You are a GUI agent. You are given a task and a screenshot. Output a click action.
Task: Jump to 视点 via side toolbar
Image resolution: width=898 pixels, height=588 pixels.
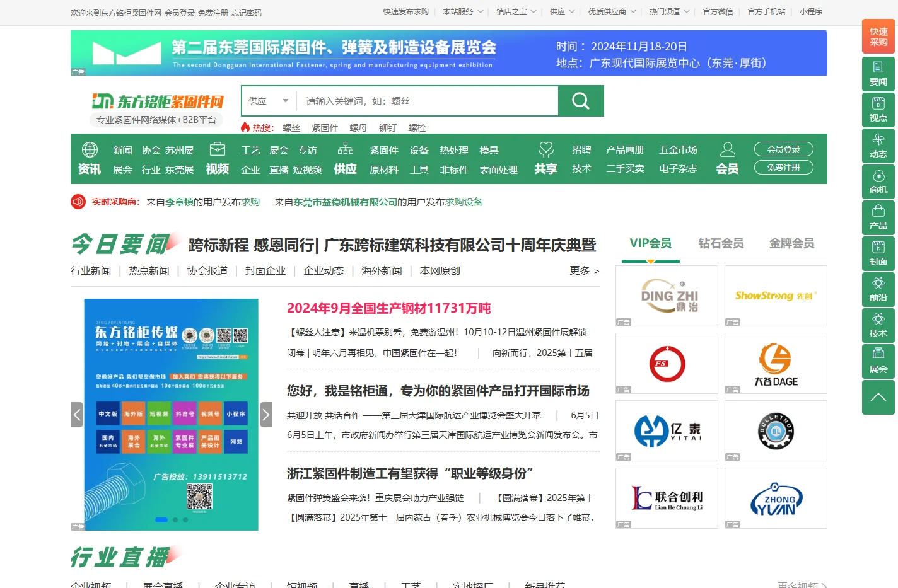point(878,110)
